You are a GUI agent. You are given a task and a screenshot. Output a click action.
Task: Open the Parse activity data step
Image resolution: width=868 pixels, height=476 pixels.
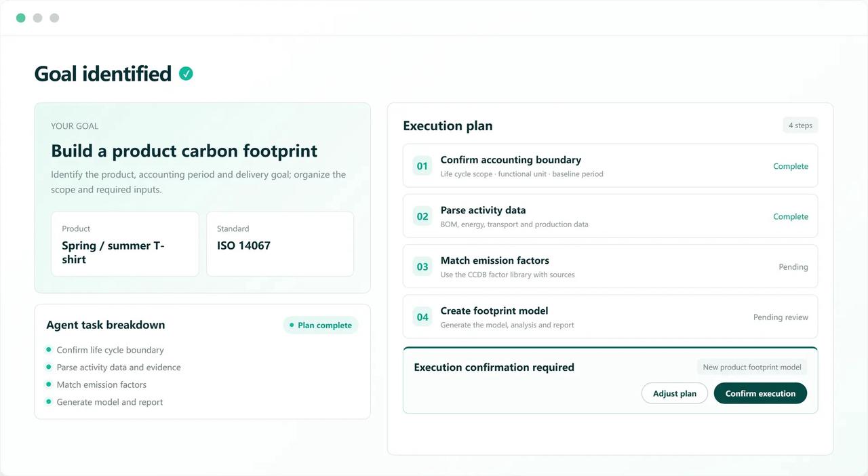610,216
